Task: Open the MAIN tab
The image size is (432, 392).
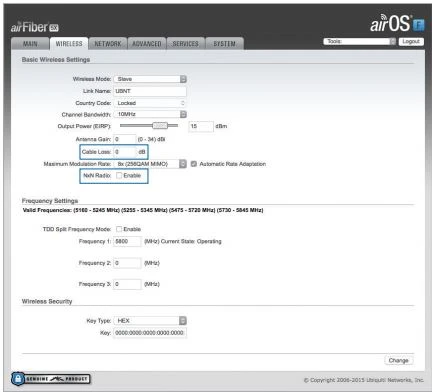Action: pyautogui.click(x=30, y=44)
